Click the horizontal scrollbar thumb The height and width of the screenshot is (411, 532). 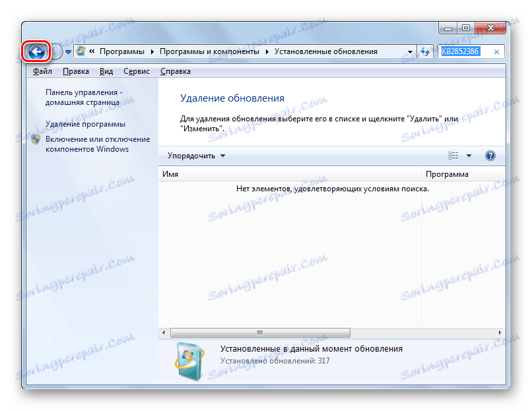(x=260, y=332)
